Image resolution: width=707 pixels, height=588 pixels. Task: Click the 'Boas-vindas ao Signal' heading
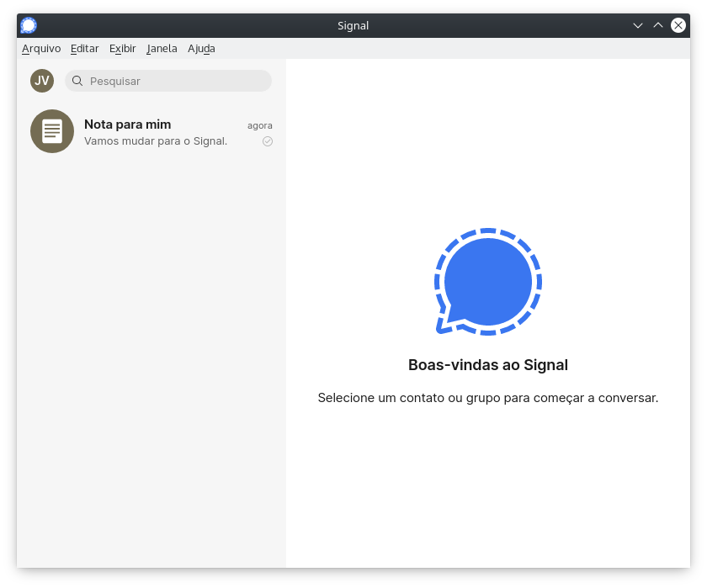pos(488,365)
